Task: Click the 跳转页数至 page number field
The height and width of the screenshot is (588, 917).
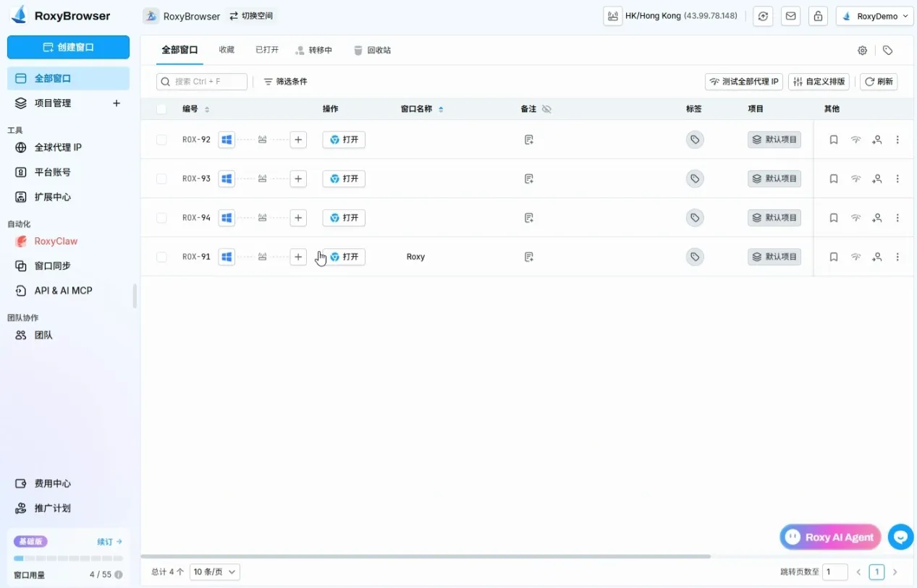Action: pos(835,572)
